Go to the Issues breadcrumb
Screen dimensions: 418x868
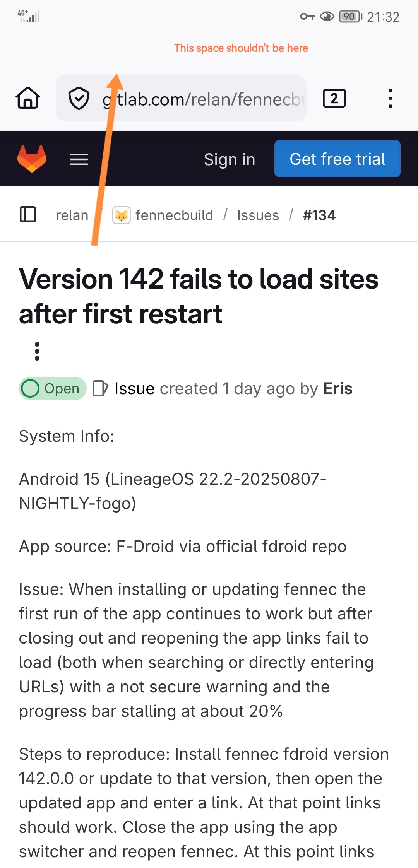[258, 215]
